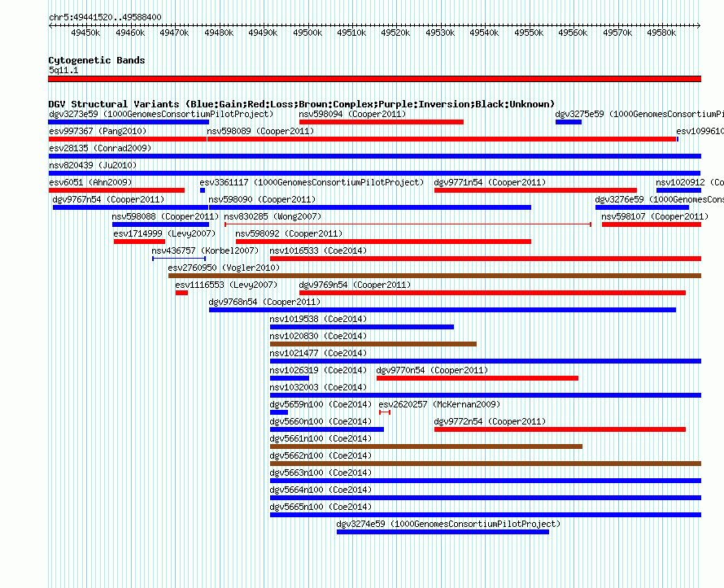
Task: Click the dgv9771n54 (Cooper2011) label
Action: click(490, 182)
